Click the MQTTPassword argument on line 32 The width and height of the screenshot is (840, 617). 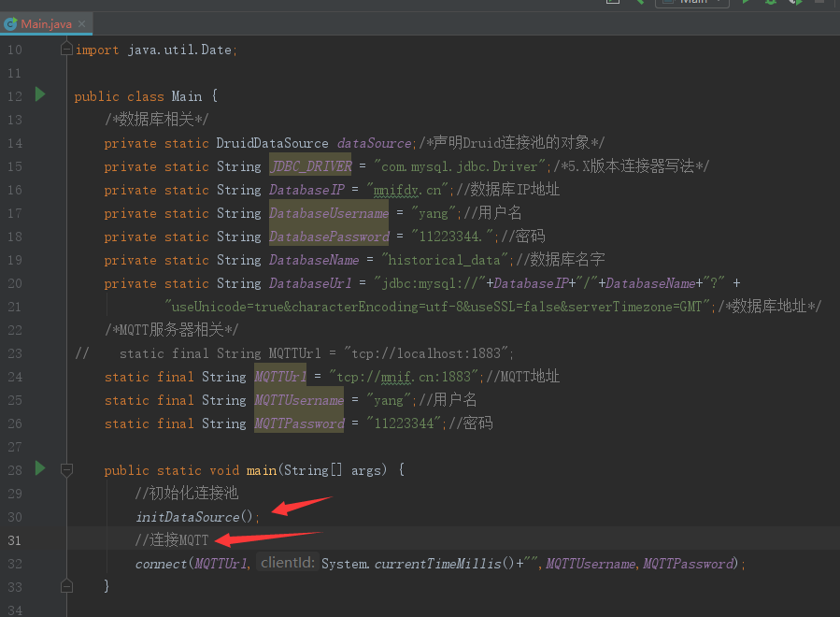coord(688,564)
